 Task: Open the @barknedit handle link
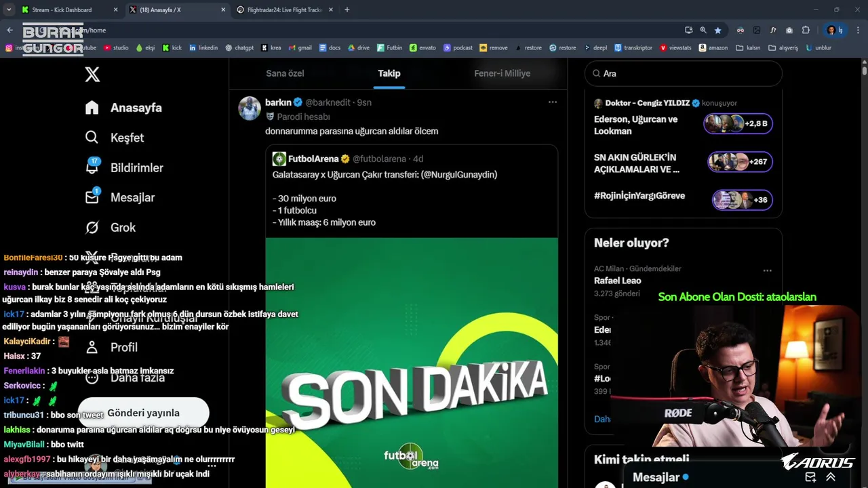pos(328,102)
